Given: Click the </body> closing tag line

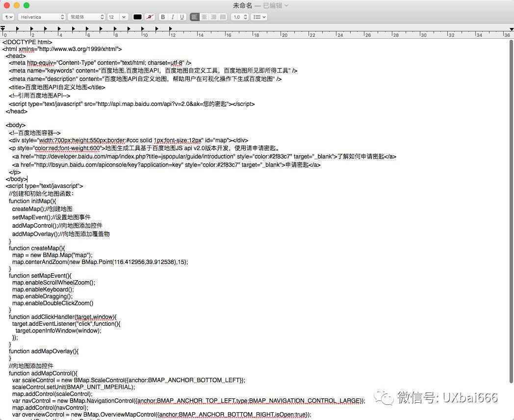Looking at the screenshot, I should pyautogui.click(x=16, y=179).
